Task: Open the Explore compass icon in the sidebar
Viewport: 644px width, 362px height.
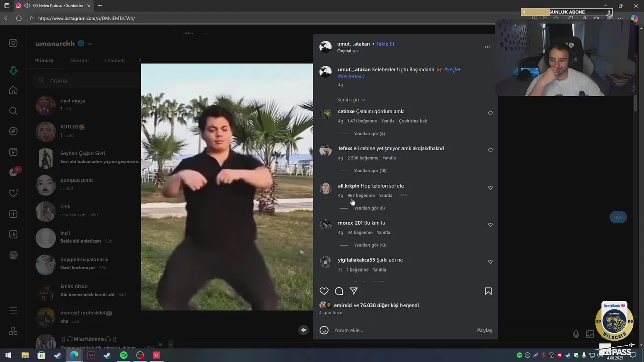Action: [x=13, y=131]
